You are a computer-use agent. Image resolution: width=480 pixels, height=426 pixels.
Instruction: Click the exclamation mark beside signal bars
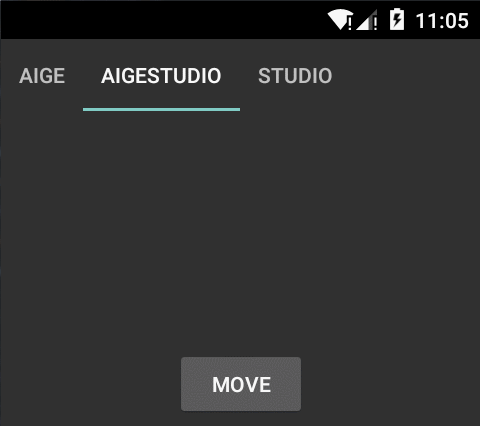[375, 24]
